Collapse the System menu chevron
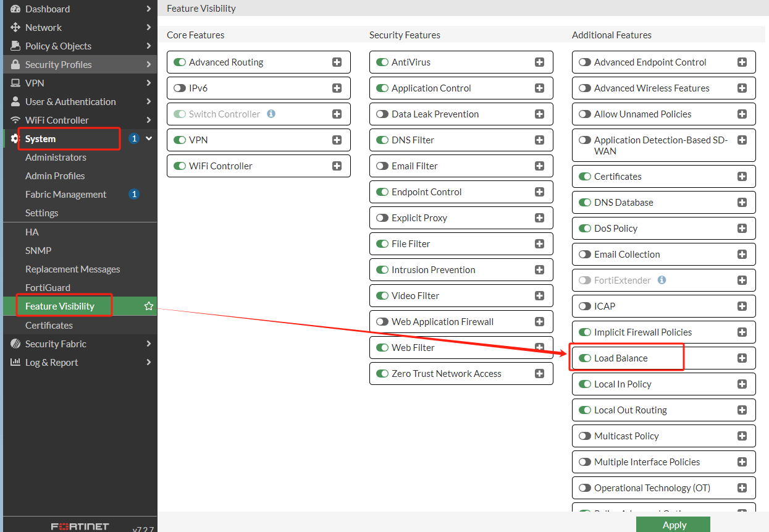The height and width of the screenshot is (532, 769). tap(148, 139)
